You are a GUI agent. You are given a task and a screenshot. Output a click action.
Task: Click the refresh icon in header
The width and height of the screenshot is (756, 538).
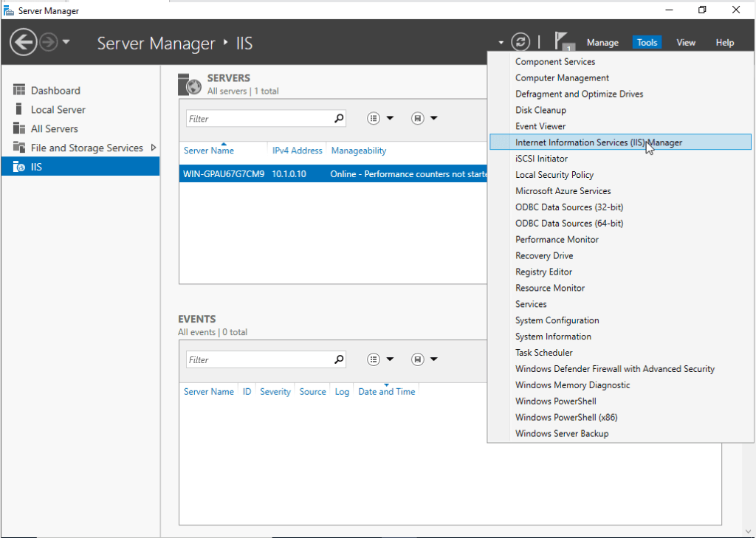pos(520,42)
